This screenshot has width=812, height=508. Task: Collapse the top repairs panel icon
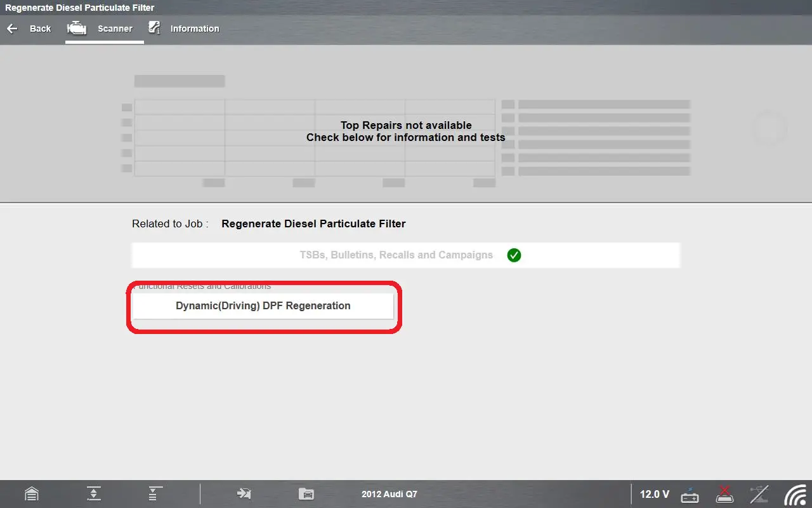click(x=94, y=494)
